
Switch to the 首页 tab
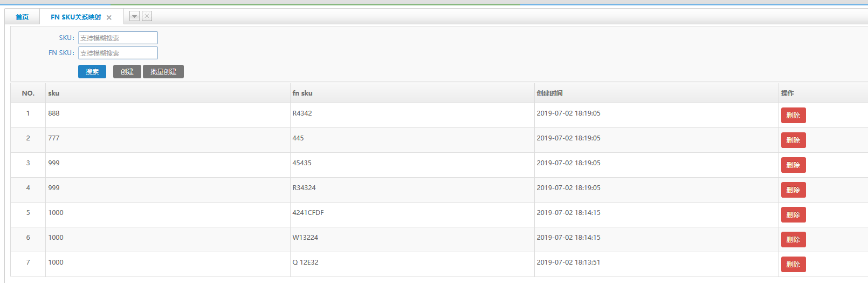coord(22,17)
